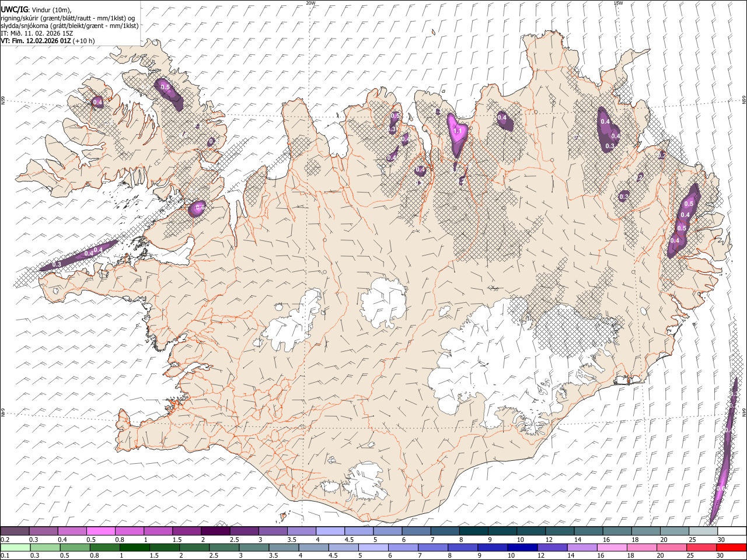
Task: Select the 'IT: Mið. 11. 02. 2026 15Z' line
Action: [x=37, y=33]
